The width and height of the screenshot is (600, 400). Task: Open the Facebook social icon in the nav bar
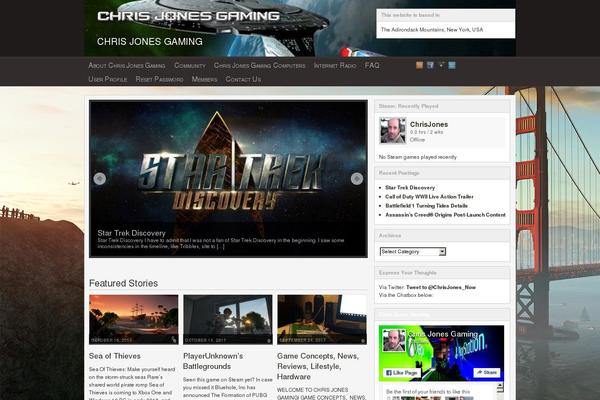[x=430, y=65]
